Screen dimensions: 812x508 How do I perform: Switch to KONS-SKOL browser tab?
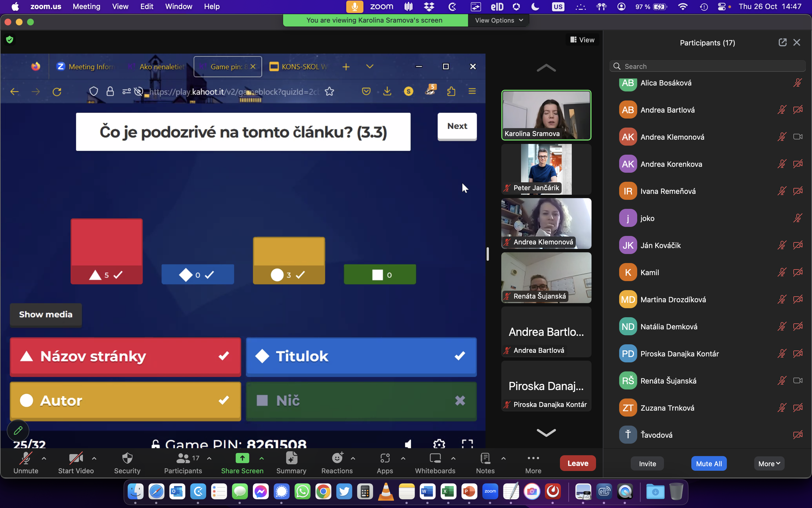click(299, 67)
